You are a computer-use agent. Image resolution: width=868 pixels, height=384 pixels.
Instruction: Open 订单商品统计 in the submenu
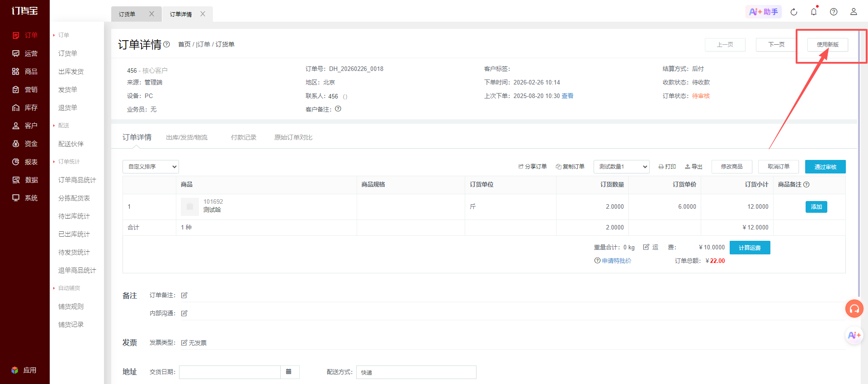tap(77, 180)
